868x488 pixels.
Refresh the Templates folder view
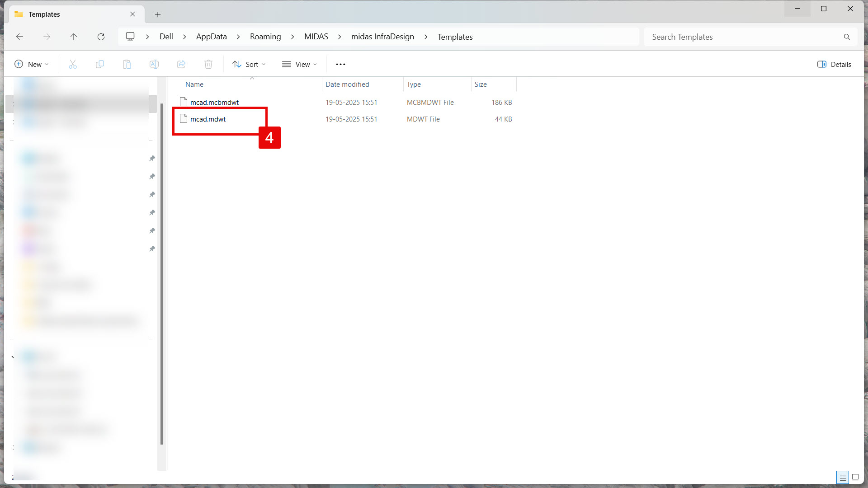coord(101,37)
